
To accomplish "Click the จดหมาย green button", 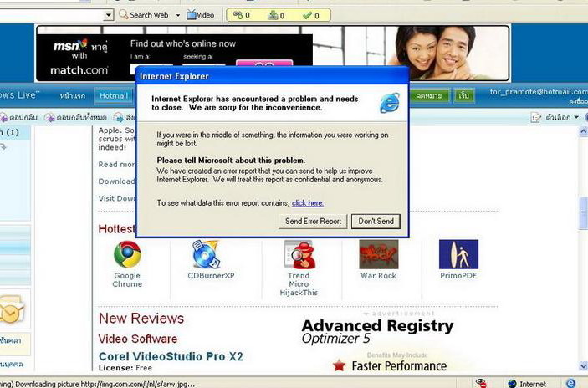I will click(430, 96).
